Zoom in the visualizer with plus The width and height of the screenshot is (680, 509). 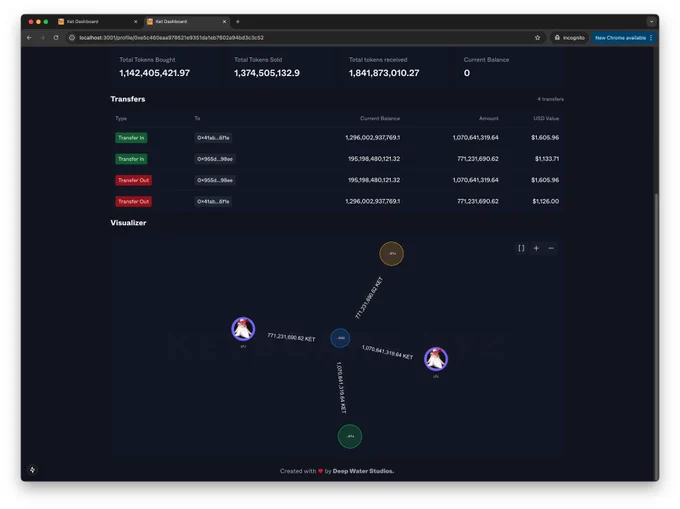(536, 248)
